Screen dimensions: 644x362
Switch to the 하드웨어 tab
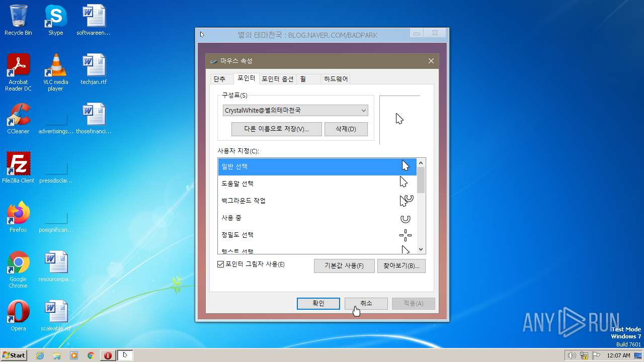336,79
